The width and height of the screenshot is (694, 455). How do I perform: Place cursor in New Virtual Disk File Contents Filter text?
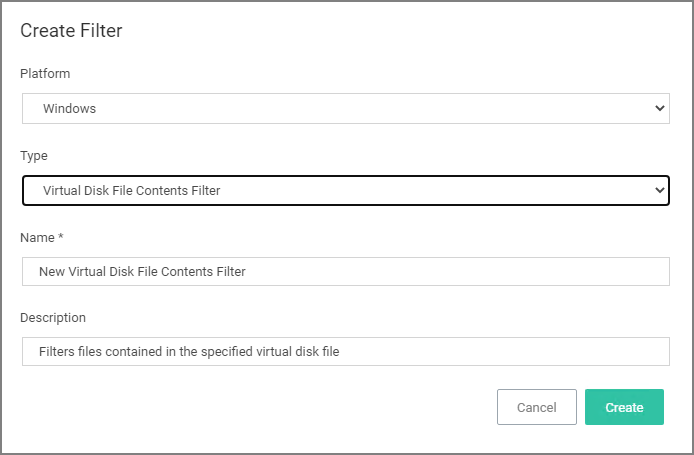click(142, 271)
